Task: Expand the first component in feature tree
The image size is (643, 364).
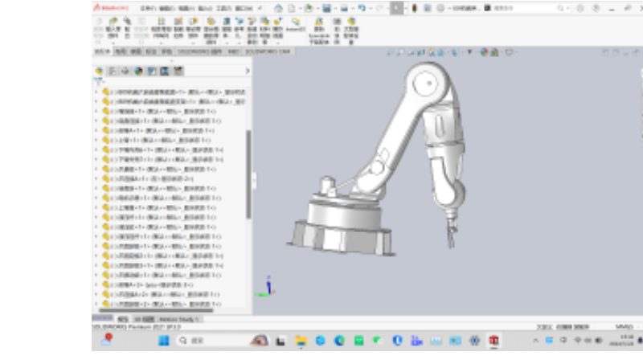Action: click(x=96, y=92)
